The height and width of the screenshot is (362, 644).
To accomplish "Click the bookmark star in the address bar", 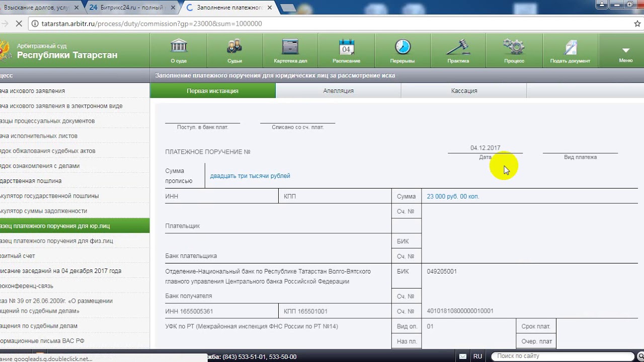I will click(x=637, y=24).
